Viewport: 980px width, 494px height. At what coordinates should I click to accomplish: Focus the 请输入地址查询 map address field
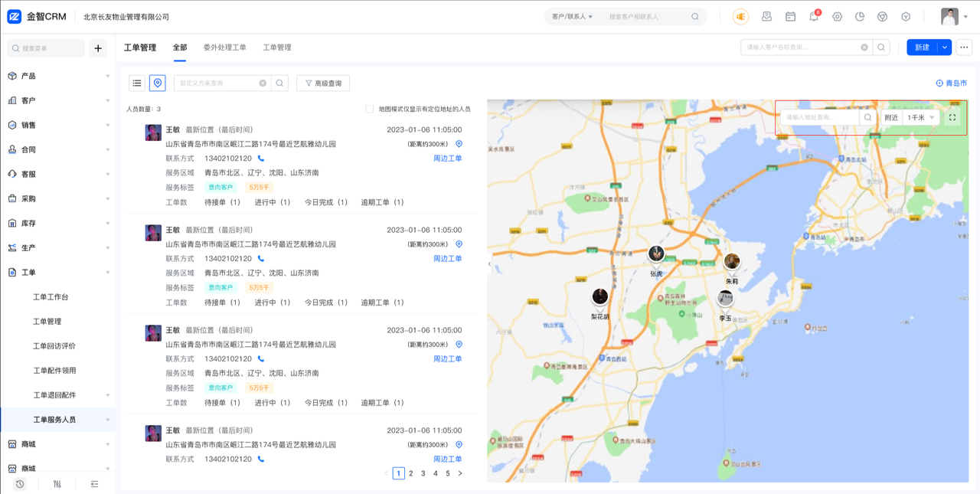pos(820,117)
